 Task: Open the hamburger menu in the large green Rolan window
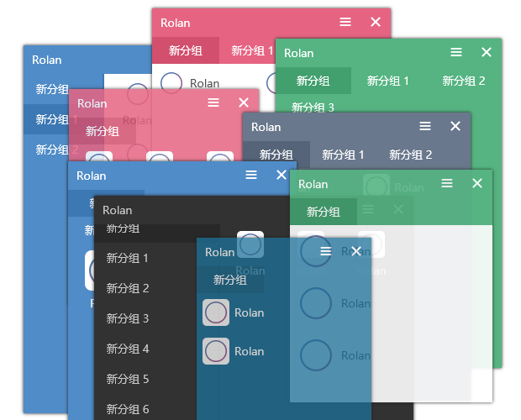456,52
